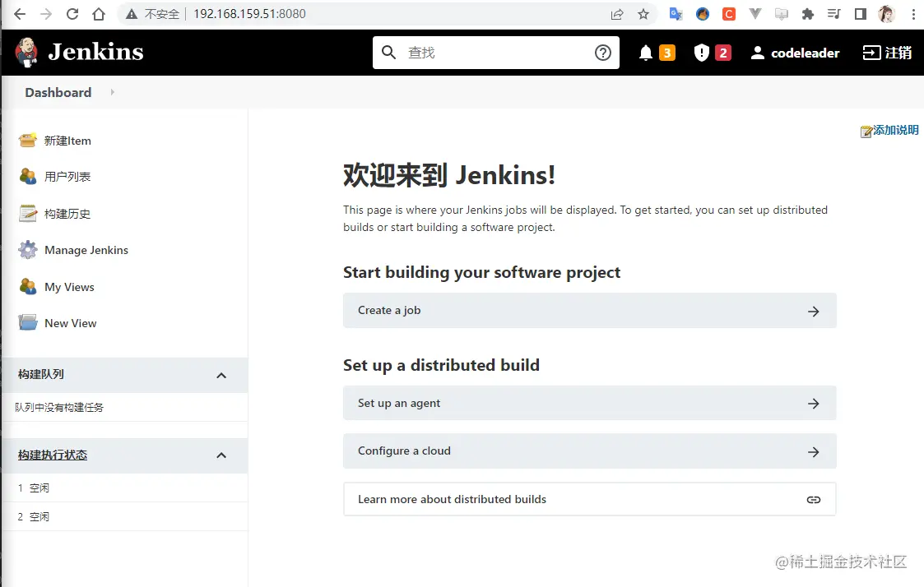Click the arrow on Create a job
Screen dimensions: 924x587
tap(813, 312)
